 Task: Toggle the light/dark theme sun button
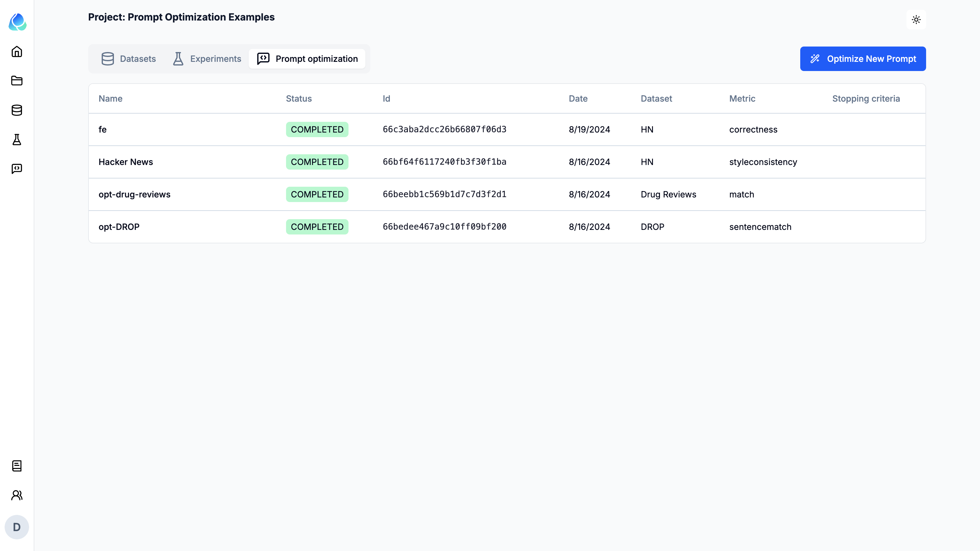pyautogui.click(x=916, y=19)
